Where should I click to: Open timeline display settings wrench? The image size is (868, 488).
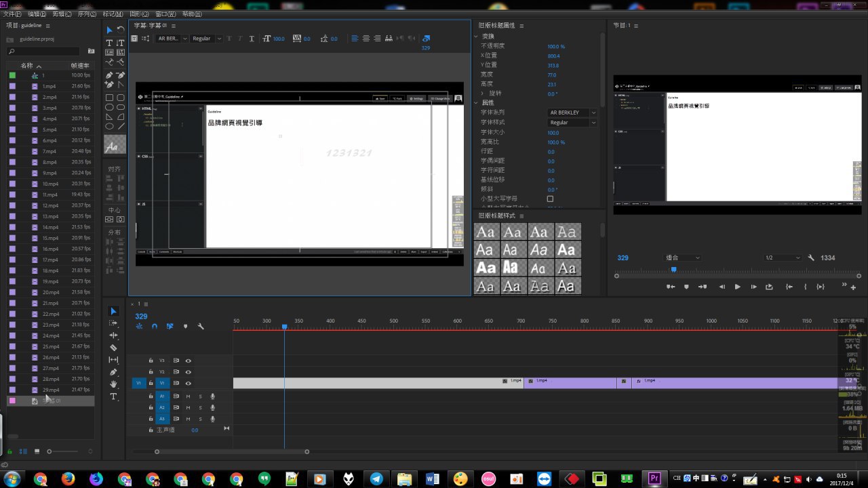pos(201,327)
